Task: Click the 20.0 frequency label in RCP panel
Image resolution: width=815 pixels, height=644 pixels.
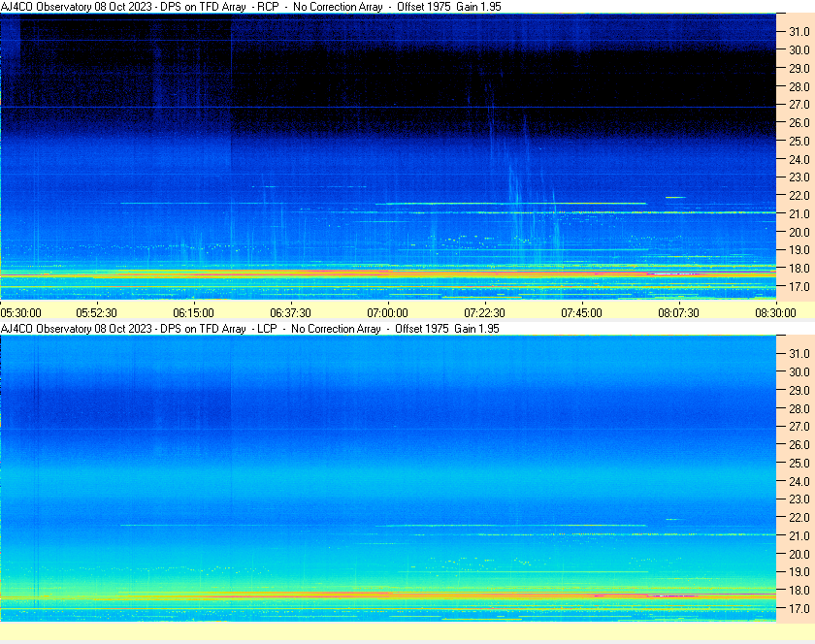Action: coord(799,233)
